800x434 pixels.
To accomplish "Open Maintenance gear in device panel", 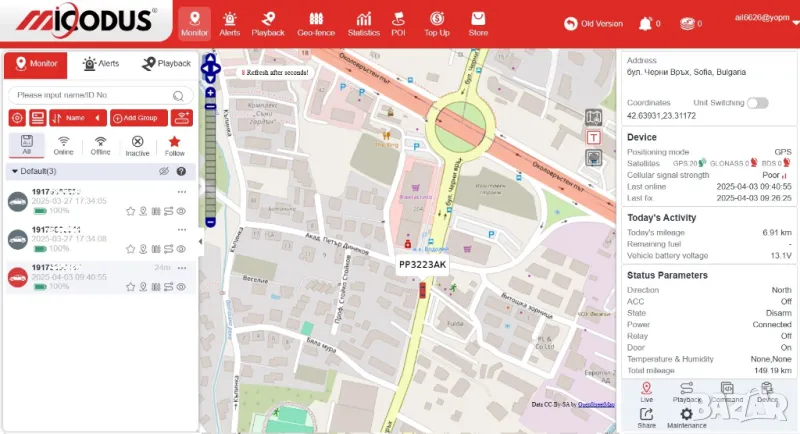I will (686, 417).
